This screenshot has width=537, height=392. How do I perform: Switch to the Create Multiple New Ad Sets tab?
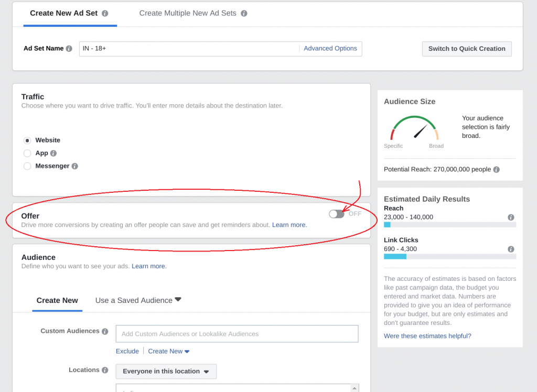click(x=188, y=13)
